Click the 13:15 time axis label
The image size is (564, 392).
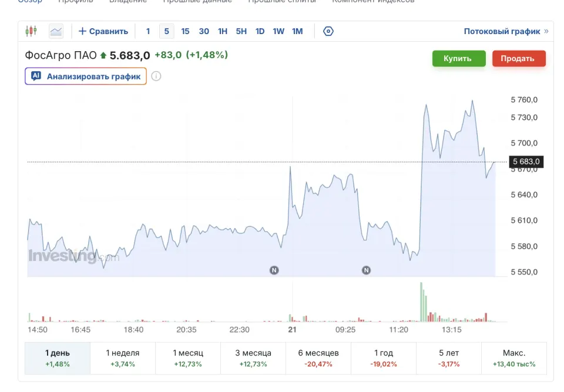pyautogui.click(x=451, y=330)
